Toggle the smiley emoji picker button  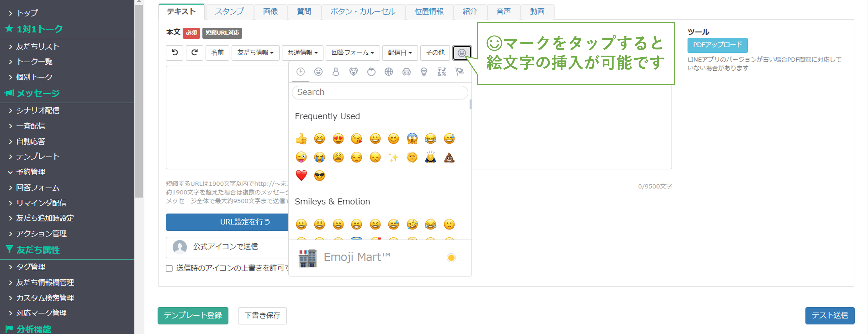(462, 53)
